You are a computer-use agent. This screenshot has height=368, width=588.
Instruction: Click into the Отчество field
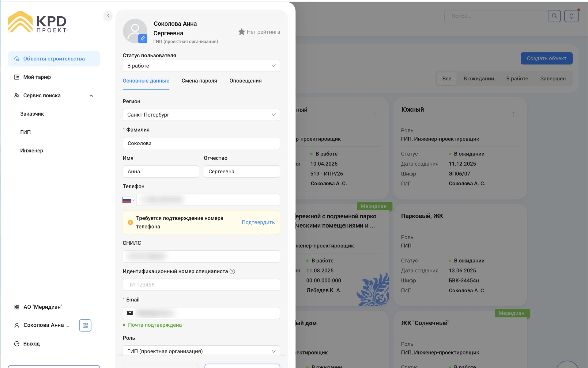pos(242,171)
